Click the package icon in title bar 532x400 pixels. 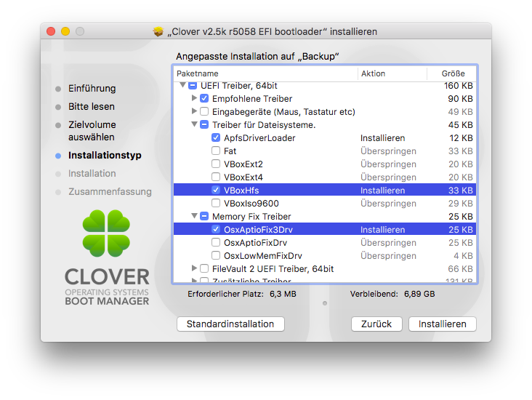158,31
